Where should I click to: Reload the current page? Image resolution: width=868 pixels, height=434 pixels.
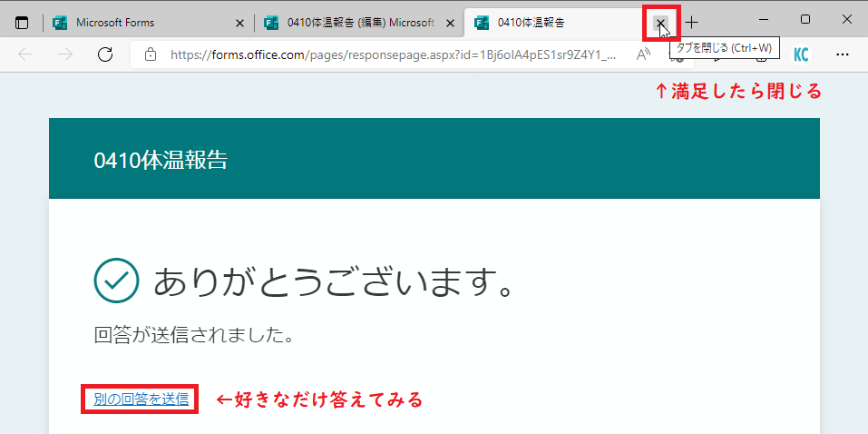point(104,54)
